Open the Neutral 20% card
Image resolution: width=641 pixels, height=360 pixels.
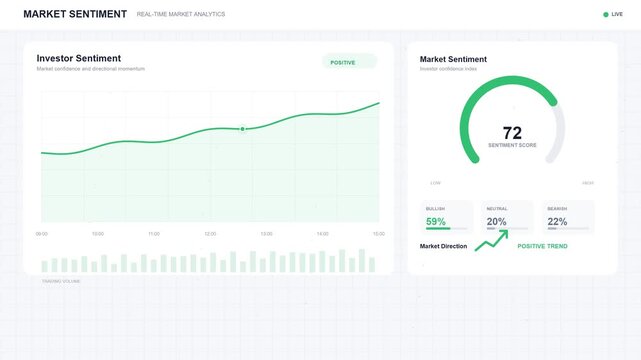tap(507, 217)
